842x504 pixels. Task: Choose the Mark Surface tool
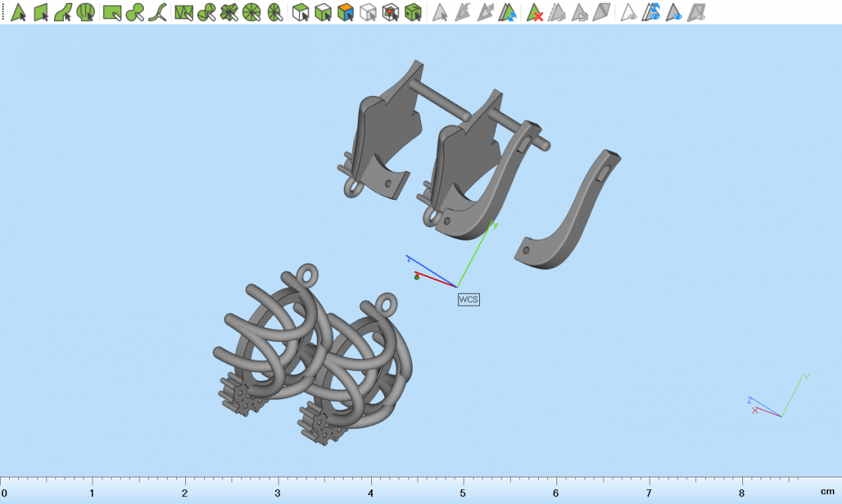tap(63, 12)
